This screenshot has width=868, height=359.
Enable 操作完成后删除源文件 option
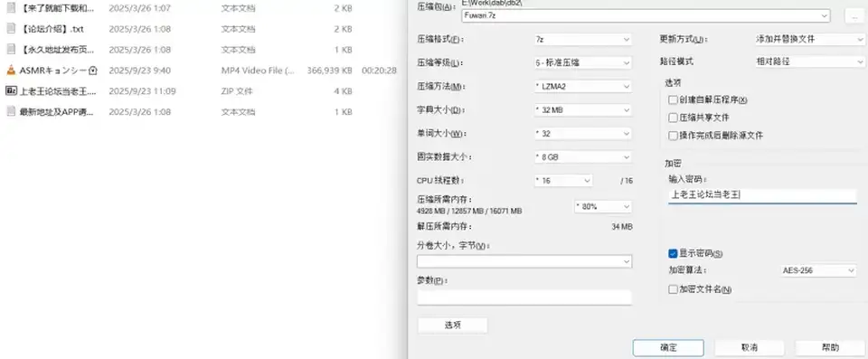pos(673,136)
